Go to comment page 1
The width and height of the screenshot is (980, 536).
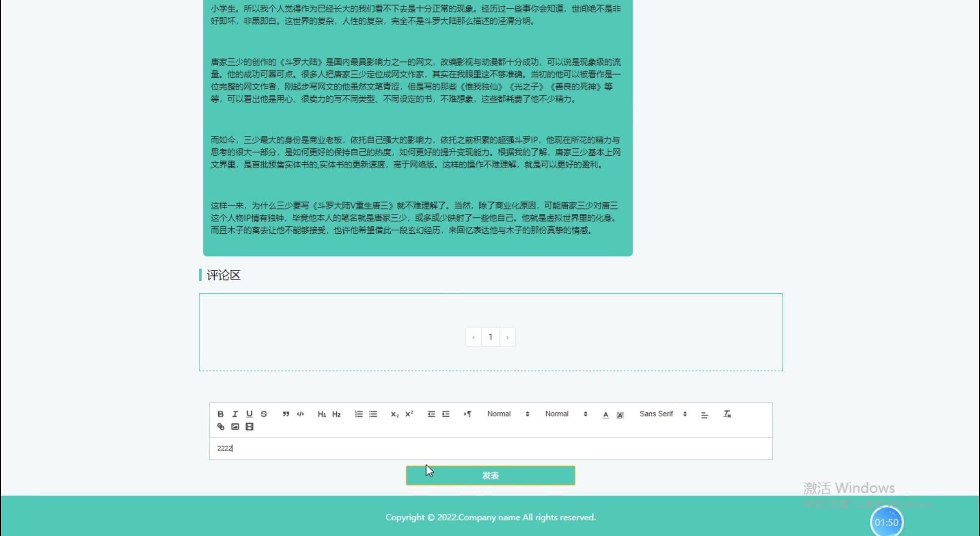[x=490, y=337]
